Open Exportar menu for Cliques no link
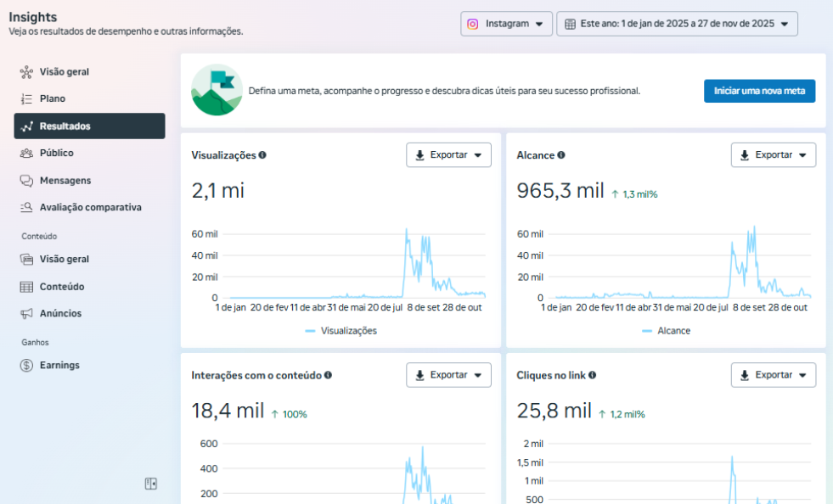This screenshot has height=504, width=833. tap(774, 375)
